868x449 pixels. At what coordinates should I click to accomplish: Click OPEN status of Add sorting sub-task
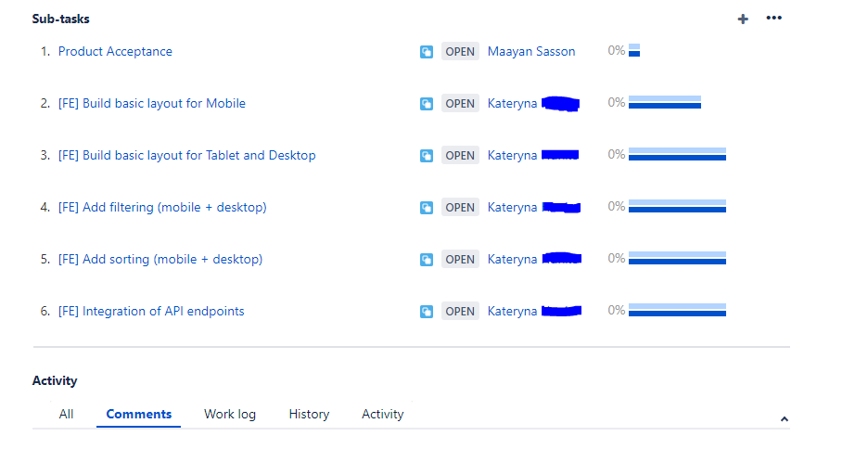click(x=460, y=260)
